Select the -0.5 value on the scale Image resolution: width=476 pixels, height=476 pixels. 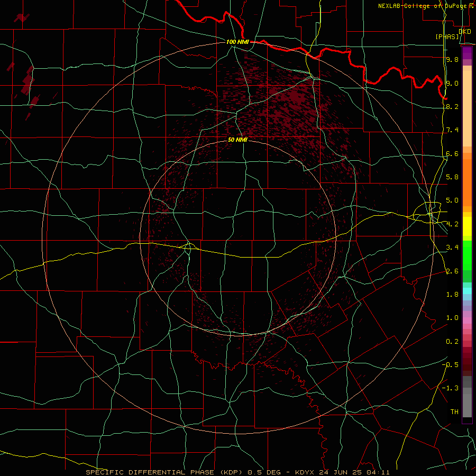(x=450, y=365)
